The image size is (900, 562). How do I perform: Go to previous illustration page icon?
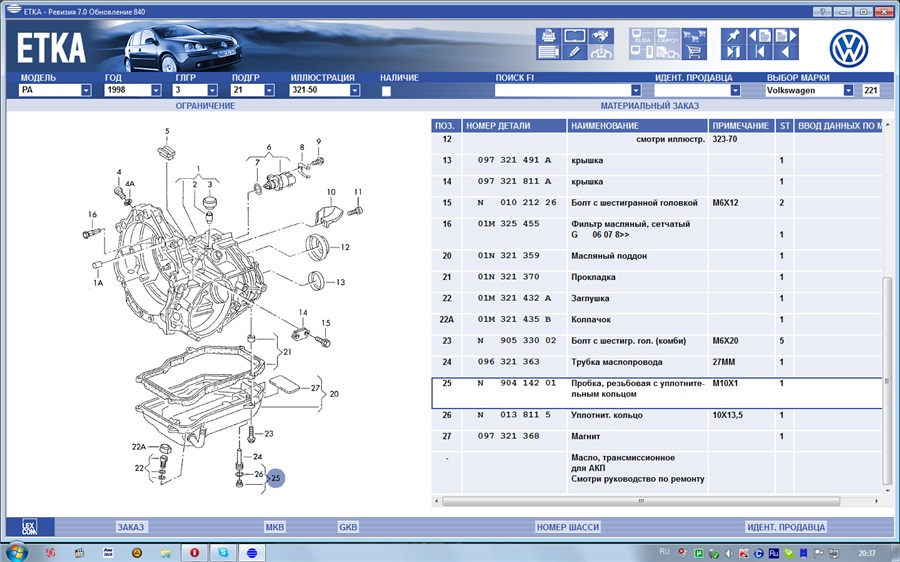[760, 36]
